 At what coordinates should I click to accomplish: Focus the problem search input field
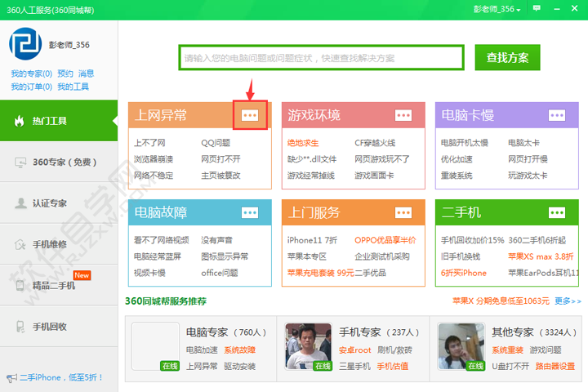tap(322, 58)
